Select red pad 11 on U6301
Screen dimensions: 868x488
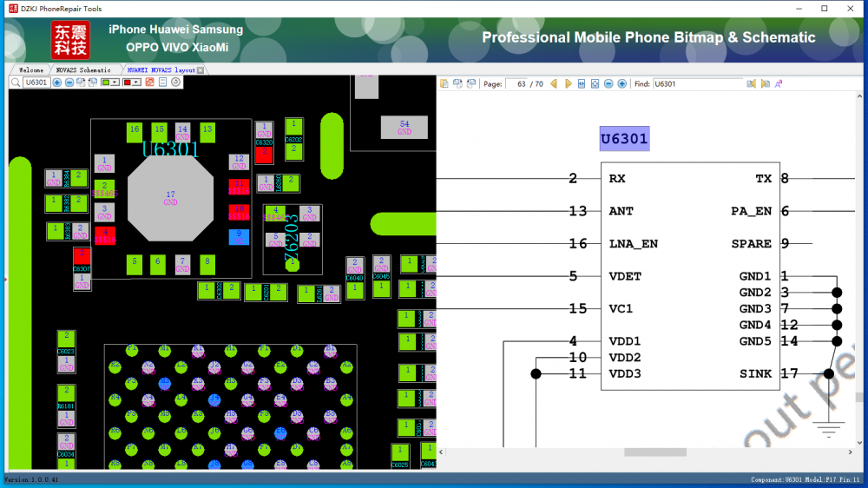pyautogui.click(x=240, y=188)
